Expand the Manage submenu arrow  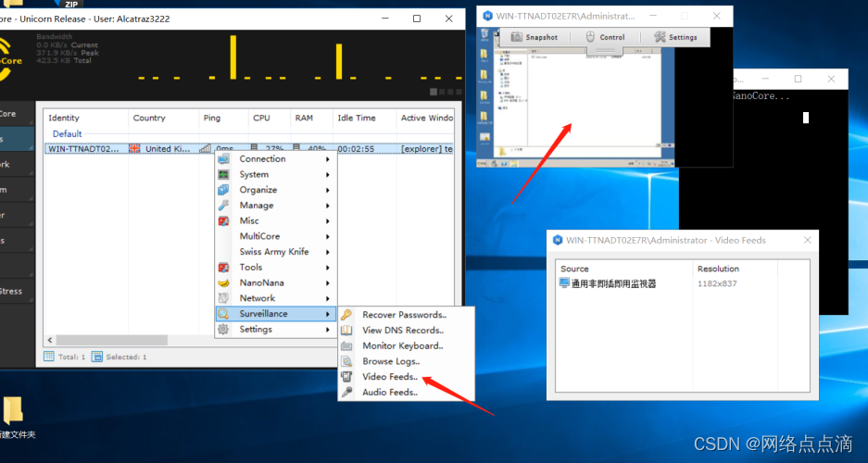click(328, 206)
